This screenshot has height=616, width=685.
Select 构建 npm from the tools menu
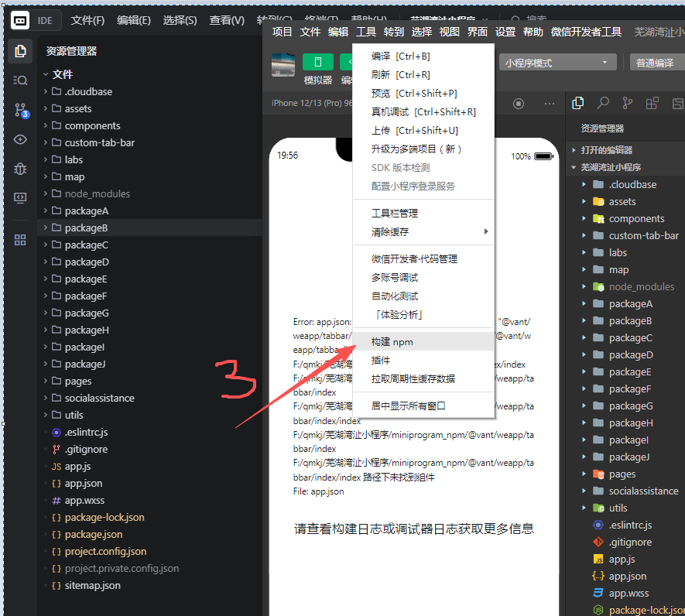(x=392, y=341)
